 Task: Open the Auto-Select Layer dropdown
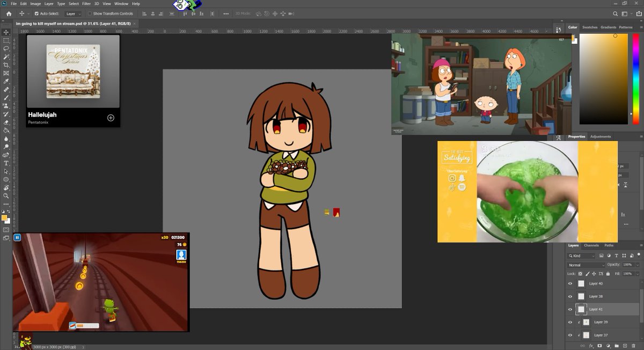click(x=74, y=13)
